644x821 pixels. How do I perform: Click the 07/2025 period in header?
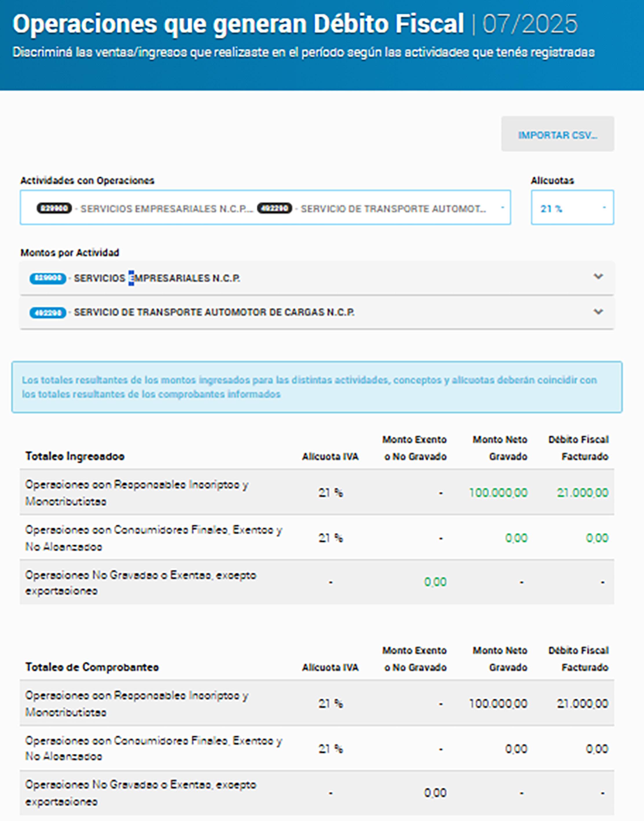[530, 24]
